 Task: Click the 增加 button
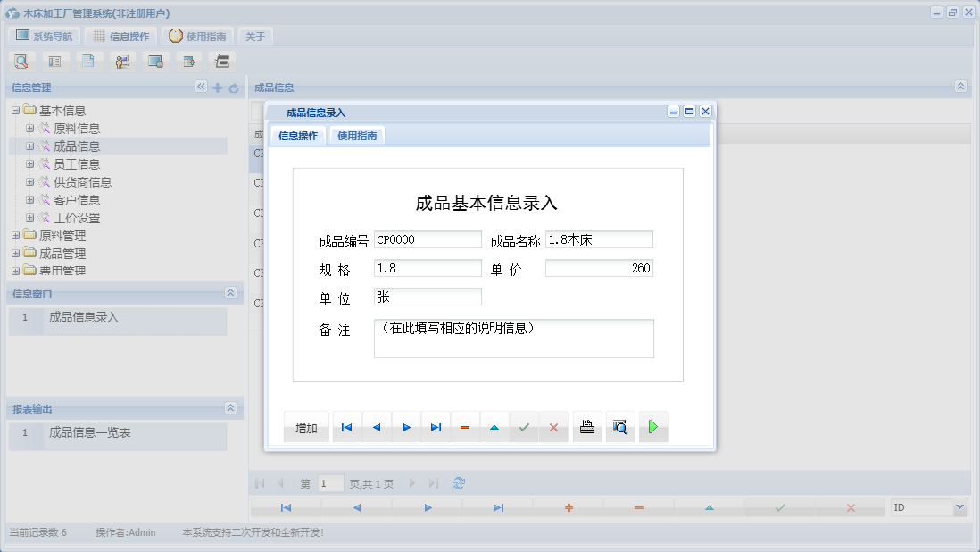[x=306, y=427]
